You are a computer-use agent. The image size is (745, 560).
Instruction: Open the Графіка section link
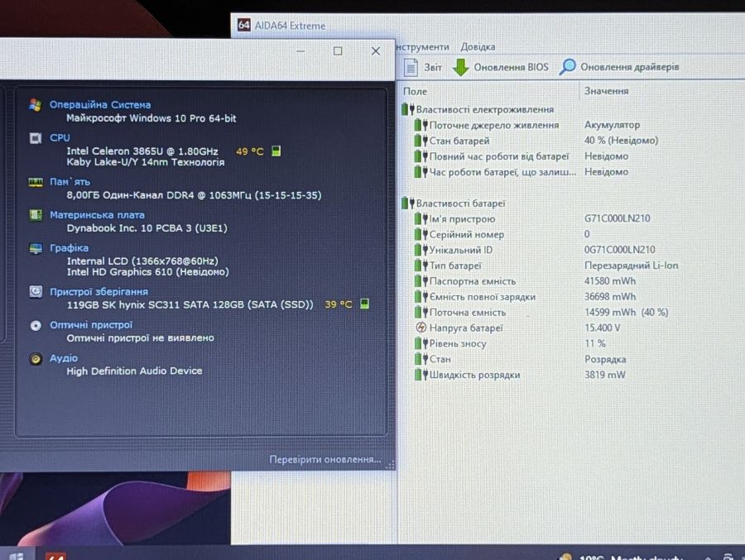(69, 248)
